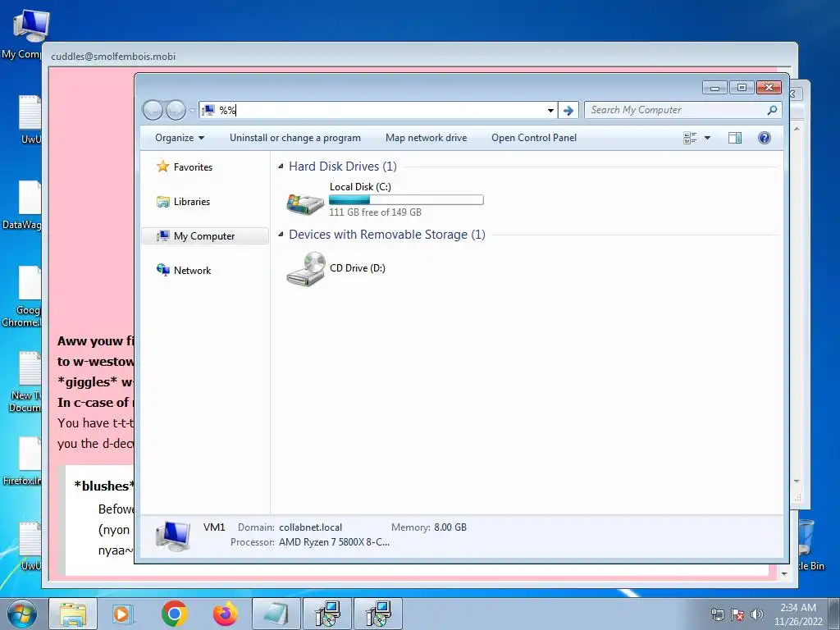This screenshot has height=630, width=840.
Task: Maximize the My Computer Explorer window
Action: tap(742, 87)
